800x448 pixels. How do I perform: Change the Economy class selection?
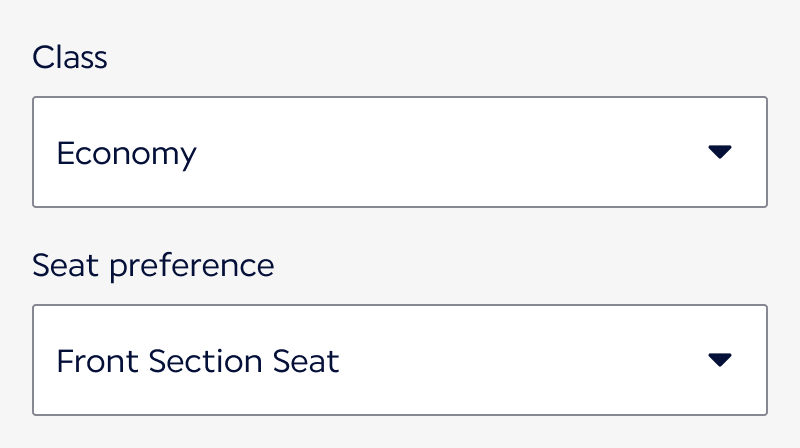tap(400, 152)
